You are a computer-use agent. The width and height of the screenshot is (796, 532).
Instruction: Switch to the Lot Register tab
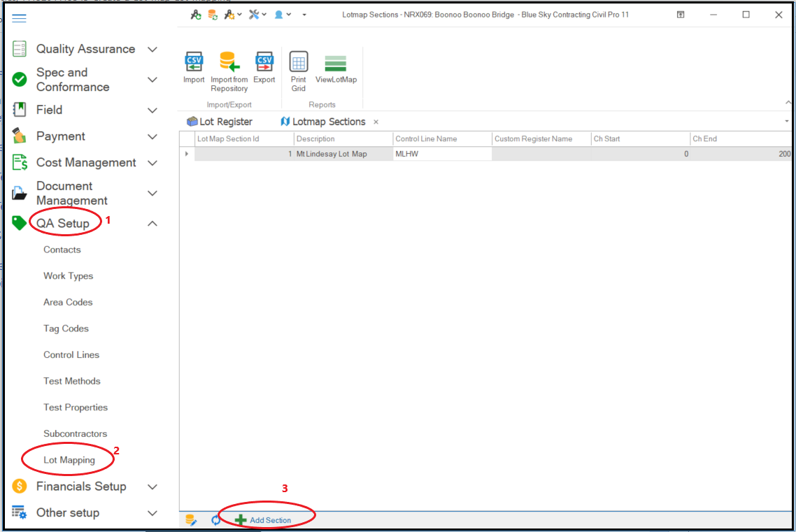(x=220, y=122)
